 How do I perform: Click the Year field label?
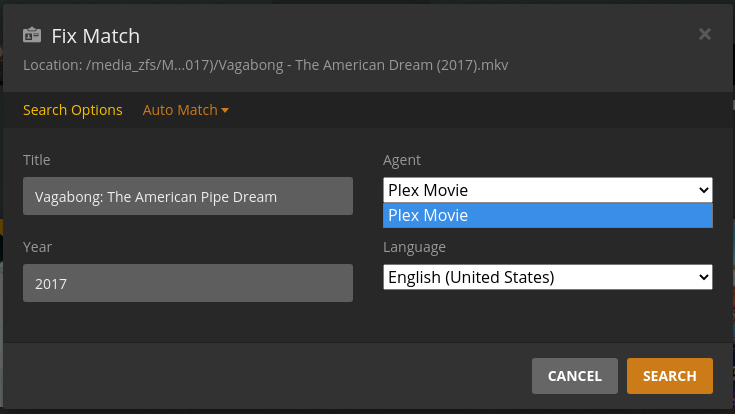[x=38, y=247]
